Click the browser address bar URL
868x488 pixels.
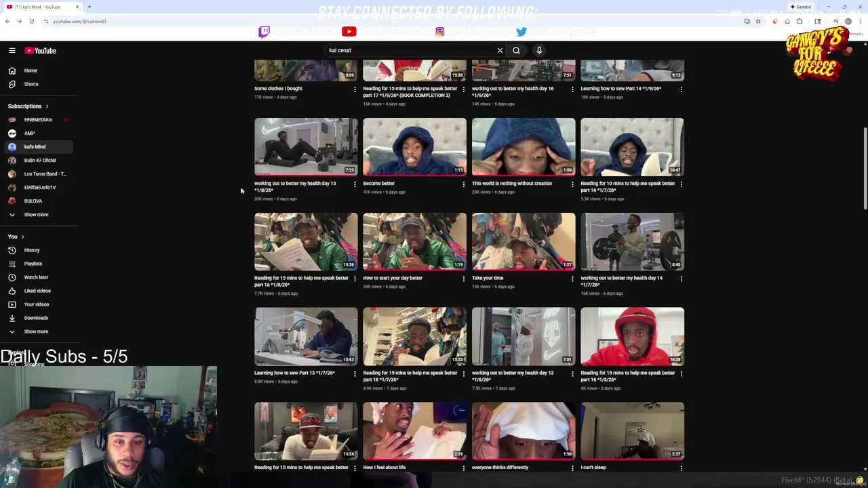tap(79, 21)
